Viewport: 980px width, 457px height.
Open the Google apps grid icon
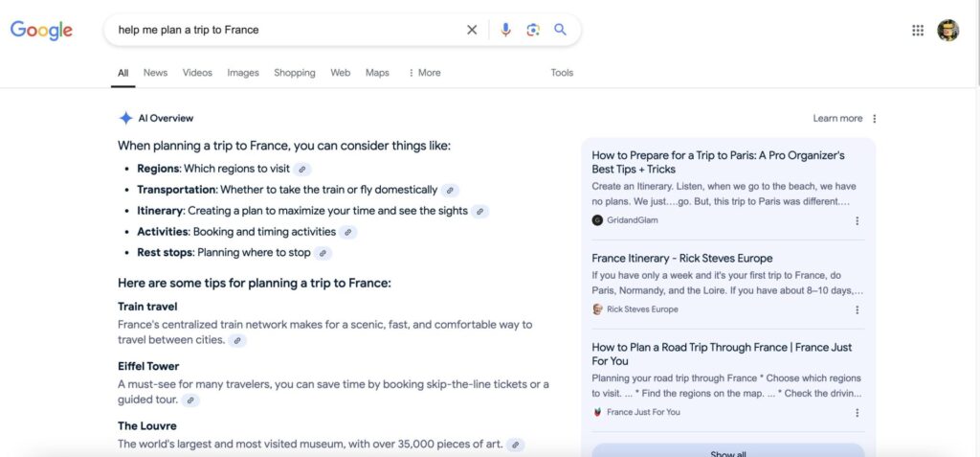(x=918, y=30)
